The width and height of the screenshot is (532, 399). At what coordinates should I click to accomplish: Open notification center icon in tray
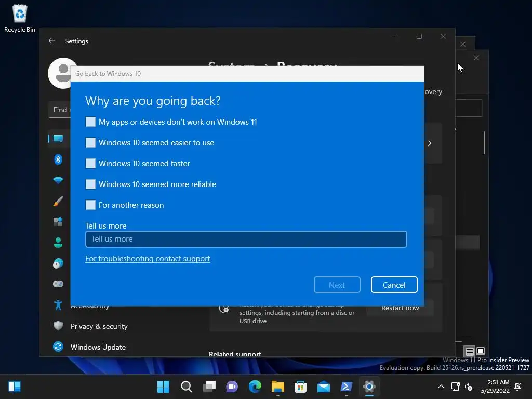pos(518,387)
